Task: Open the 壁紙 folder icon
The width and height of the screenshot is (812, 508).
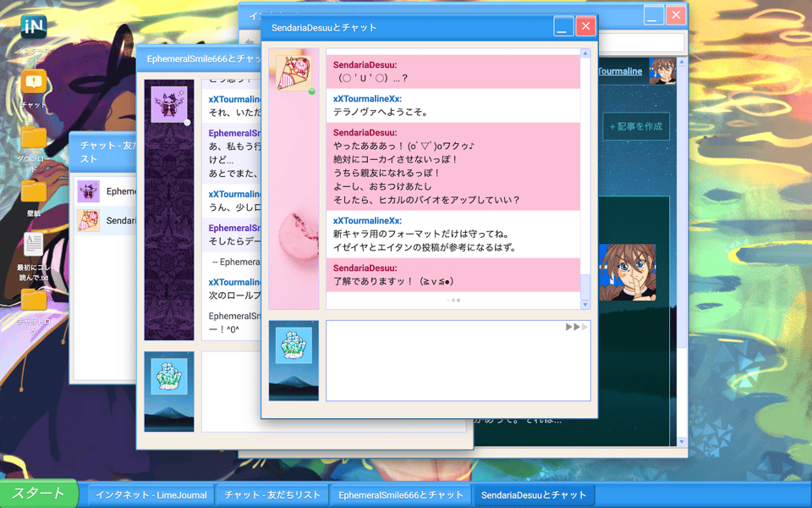Action: pyautogui.click(x=34, y=193)
